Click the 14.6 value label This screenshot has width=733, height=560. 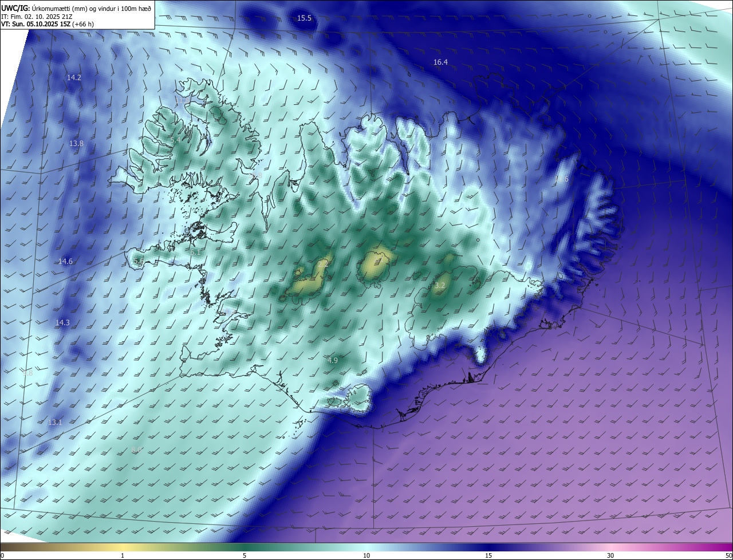pyautogui.click(x=65, y=262)
